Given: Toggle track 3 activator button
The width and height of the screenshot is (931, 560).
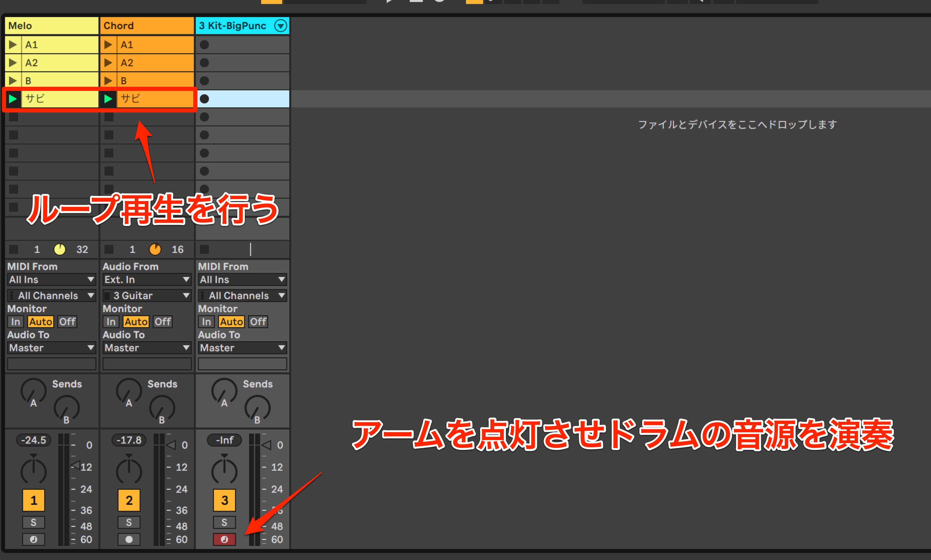Looking at the screenshot, I should click(x=225, y=500).
